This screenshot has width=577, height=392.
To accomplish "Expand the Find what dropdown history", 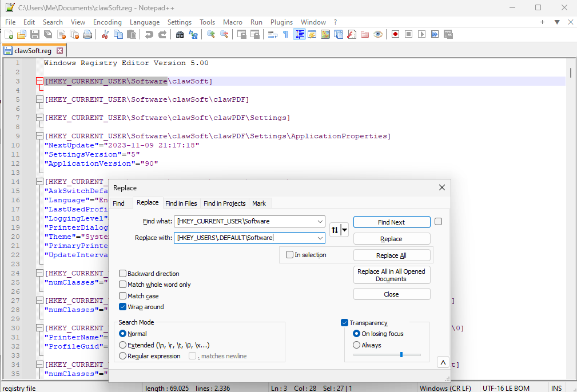I will coord(320,221).
